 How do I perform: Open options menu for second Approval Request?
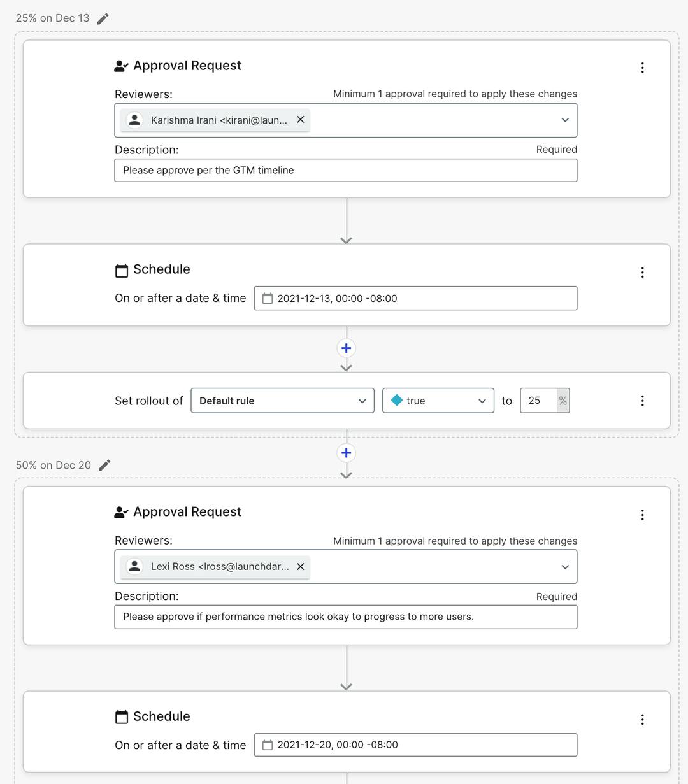click(642, 515)
